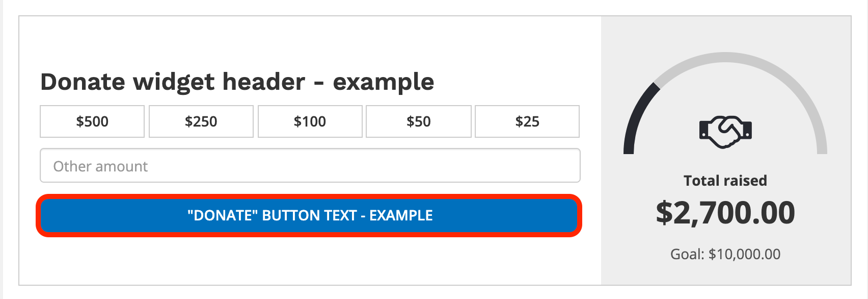Select the $50 amount button
868x299 pixels.
pos(419,121)
